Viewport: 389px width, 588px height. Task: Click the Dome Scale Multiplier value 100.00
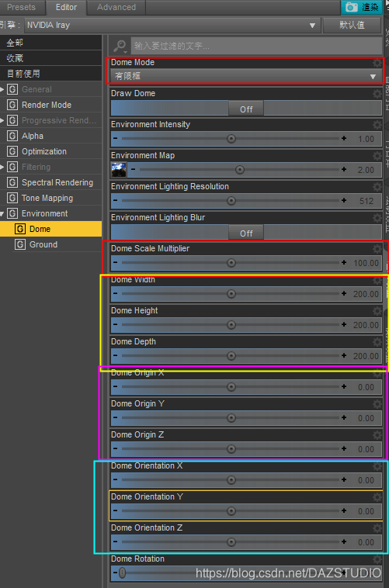[x=366, y=263]
